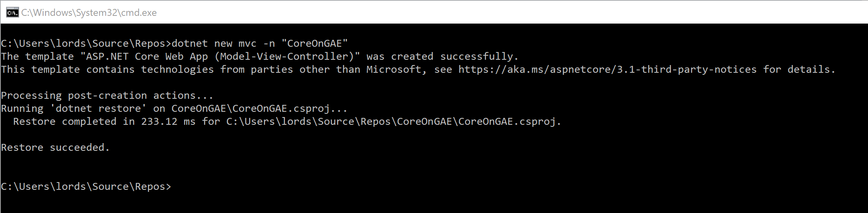
Task: Click the "Restore succeeded." message
Action: [x=55, y=148]
